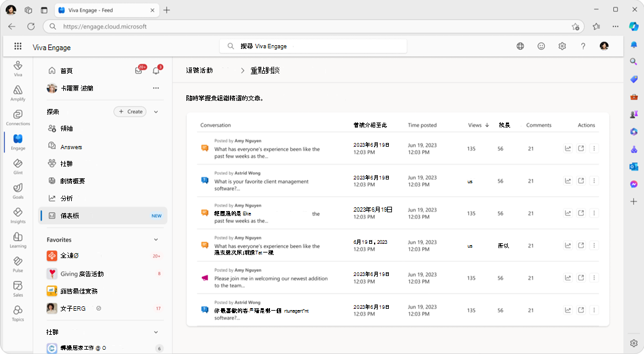
Task: Open the profile avatar in Viva Engage header
Action: 604,46
